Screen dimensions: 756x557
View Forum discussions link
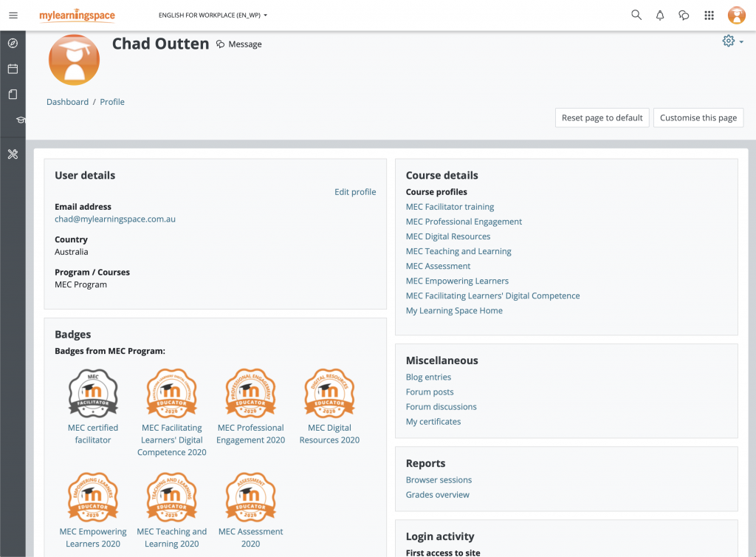(x=441, y=407)
